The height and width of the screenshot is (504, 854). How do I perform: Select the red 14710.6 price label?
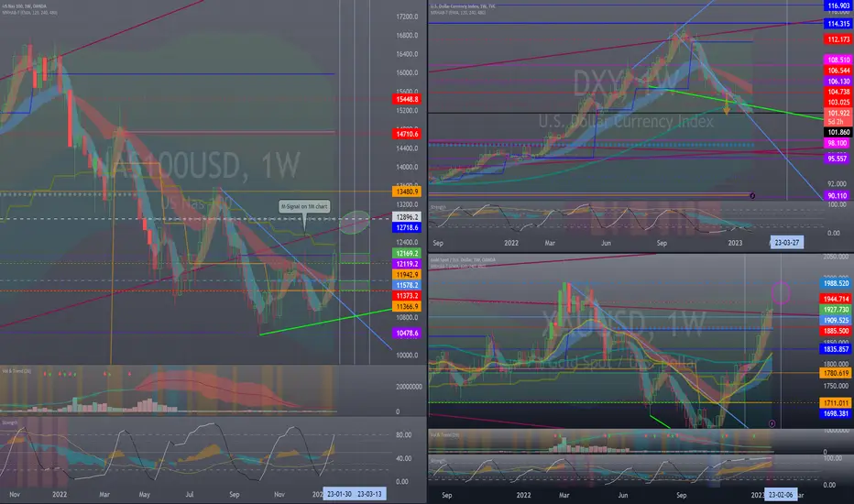click(407, 134)
